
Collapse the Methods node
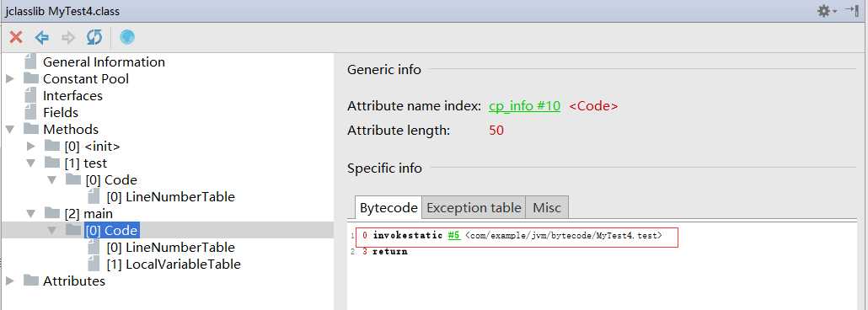[x=9, y=130]
